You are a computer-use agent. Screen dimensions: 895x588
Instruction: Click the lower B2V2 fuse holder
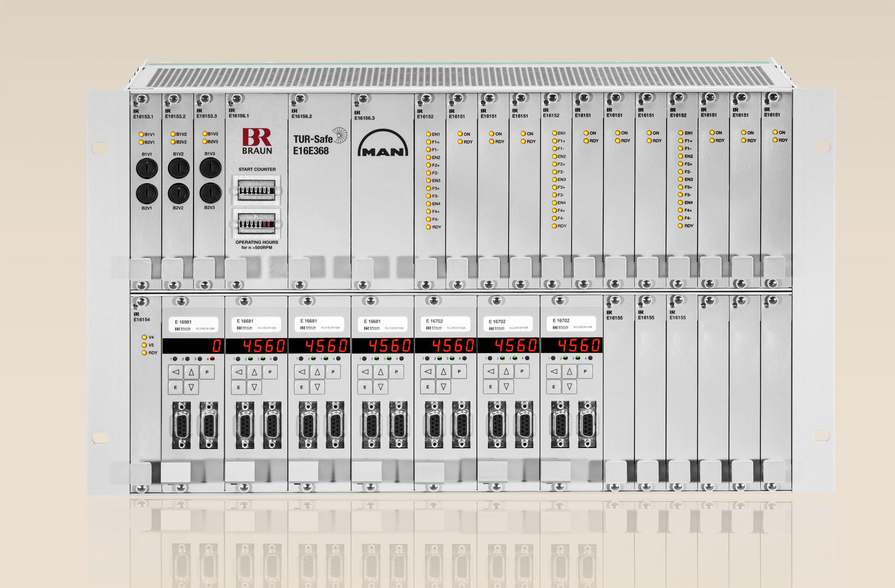(179, 193)
